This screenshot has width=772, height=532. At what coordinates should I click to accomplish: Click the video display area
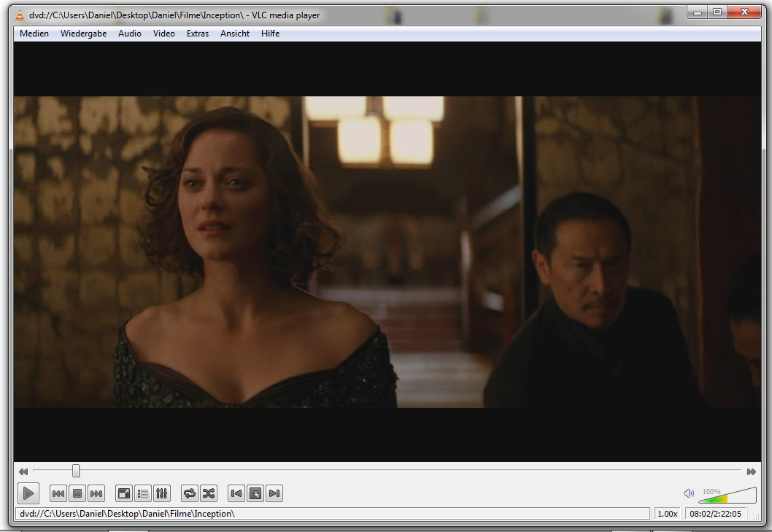coord(387,252)
